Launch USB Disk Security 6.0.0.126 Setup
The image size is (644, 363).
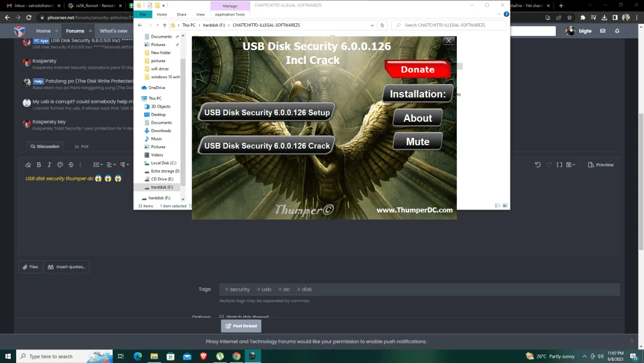click(x=267, y=112)
